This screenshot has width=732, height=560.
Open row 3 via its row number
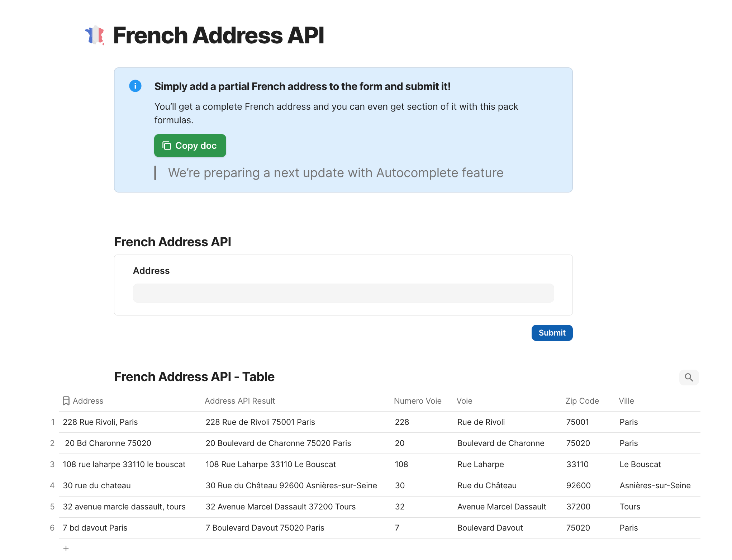52,464
